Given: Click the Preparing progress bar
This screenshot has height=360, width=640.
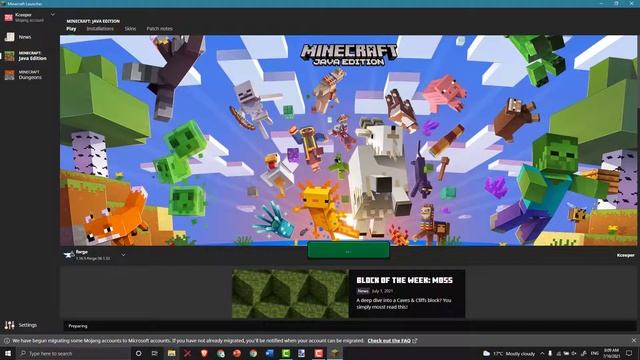Looking at the screenshot, I should tap(350, 326).
